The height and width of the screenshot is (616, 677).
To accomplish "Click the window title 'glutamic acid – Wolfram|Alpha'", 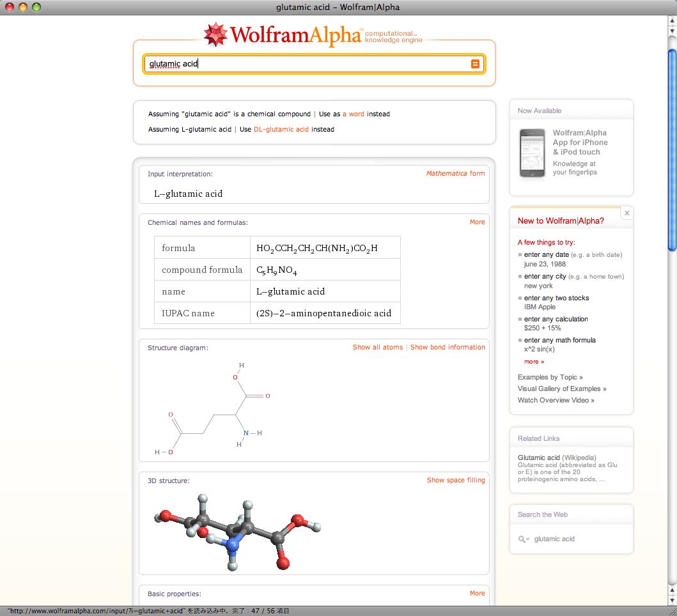I will pos(338,7).
